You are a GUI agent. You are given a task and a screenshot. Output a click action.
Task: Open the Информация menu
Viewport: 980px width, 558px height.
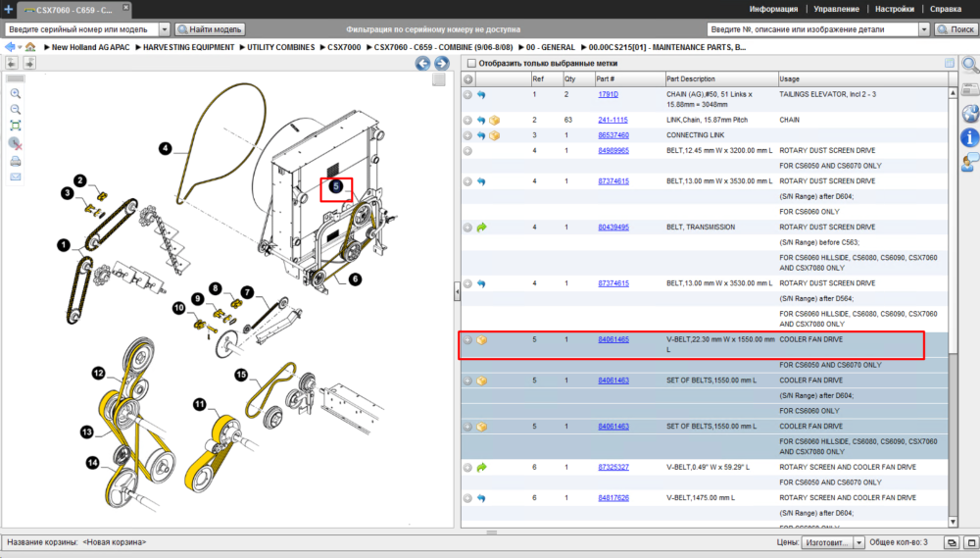(773, 9)
